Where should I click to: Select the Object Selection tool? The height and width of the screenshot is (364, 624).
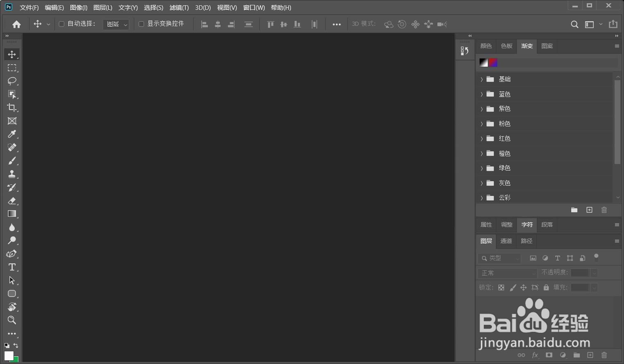click(x=12, y=94)
